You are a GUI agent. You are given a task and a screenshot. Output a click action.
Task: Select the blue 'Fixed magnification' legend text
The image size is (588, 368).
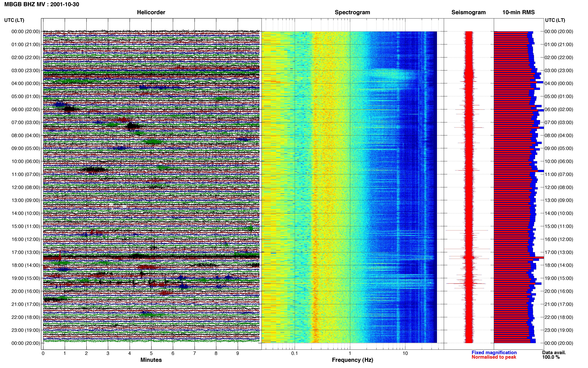pos(494,352)
